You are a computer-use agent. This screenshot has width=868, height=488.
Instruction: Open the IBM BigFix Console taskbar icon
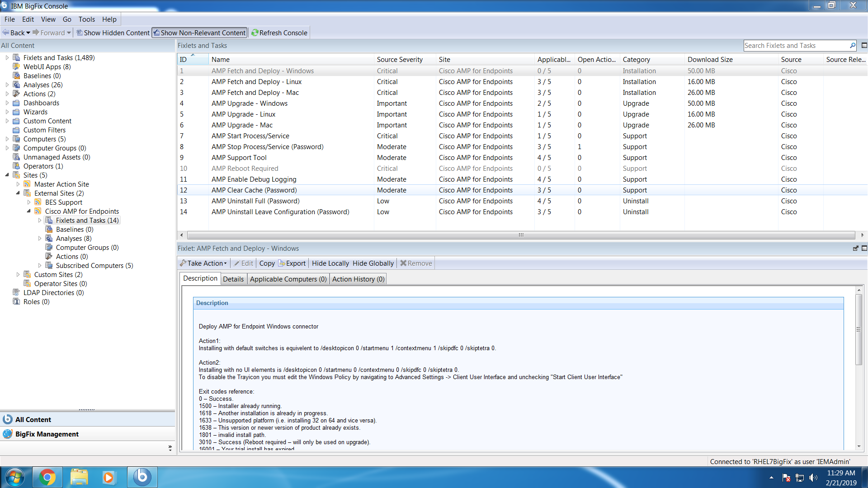point(142,477)
